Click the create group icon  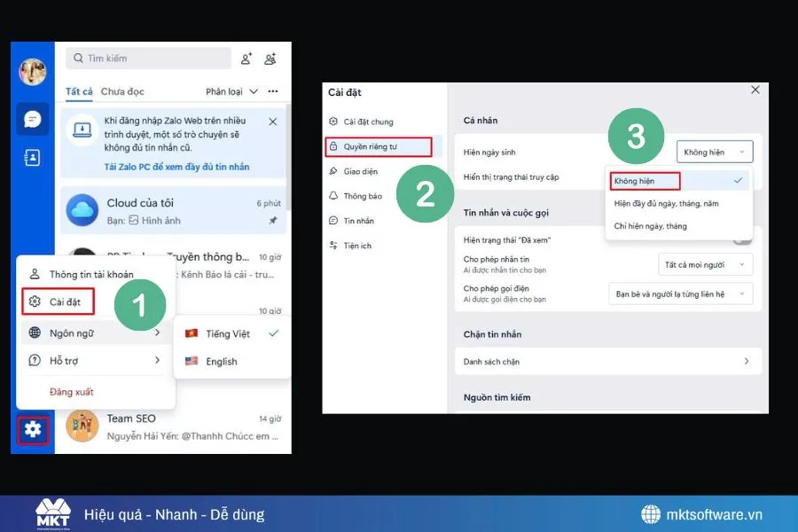(271, 59)
